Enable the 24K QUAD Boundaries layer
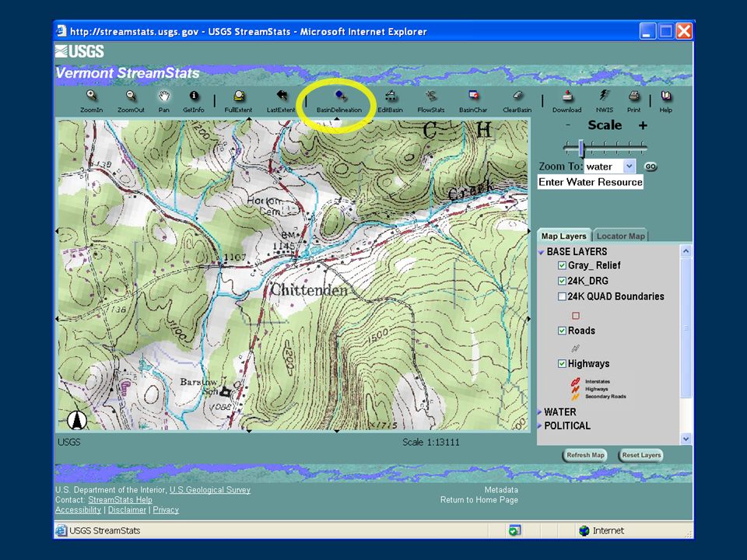747x560 pixels. [562, 296]
